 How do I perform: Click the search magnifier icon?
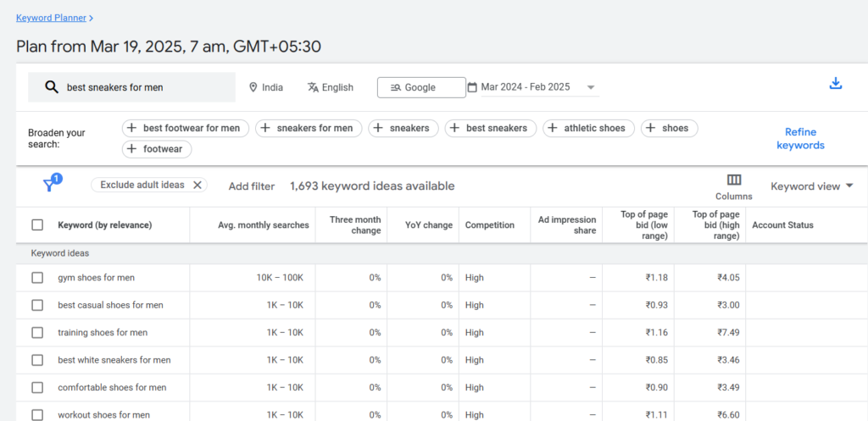tap(52, 87)
